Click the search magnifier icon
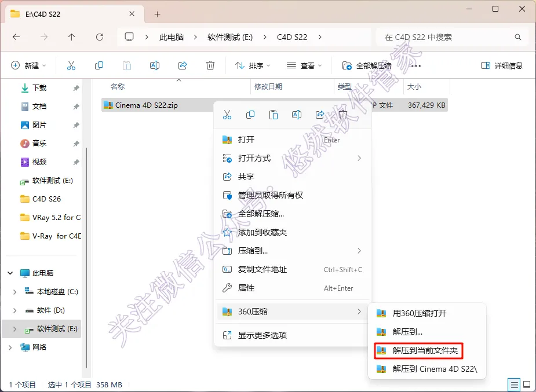 point(518,37)
